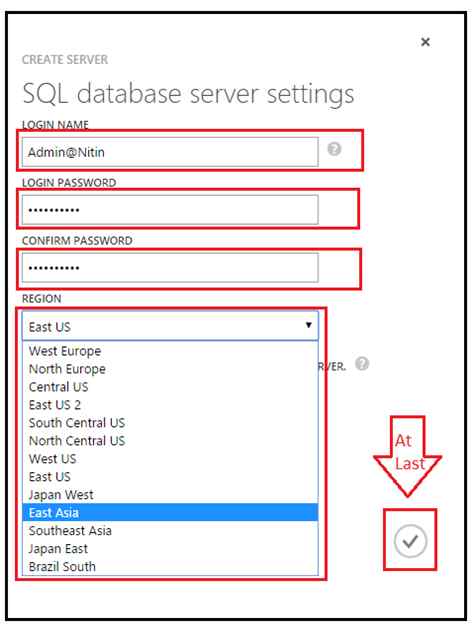Close the Create Server dialog
474x628 pixels.
[x=425, y=42]
